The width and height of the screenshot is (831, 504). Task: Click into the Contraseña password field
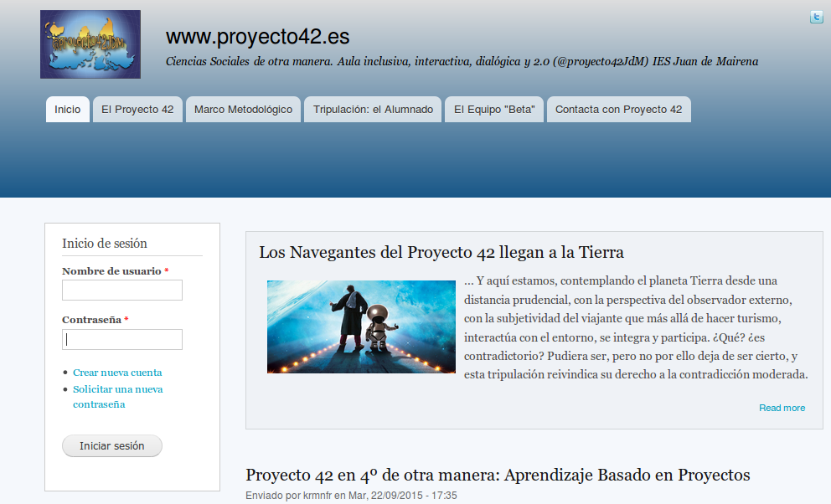[122, 339]
